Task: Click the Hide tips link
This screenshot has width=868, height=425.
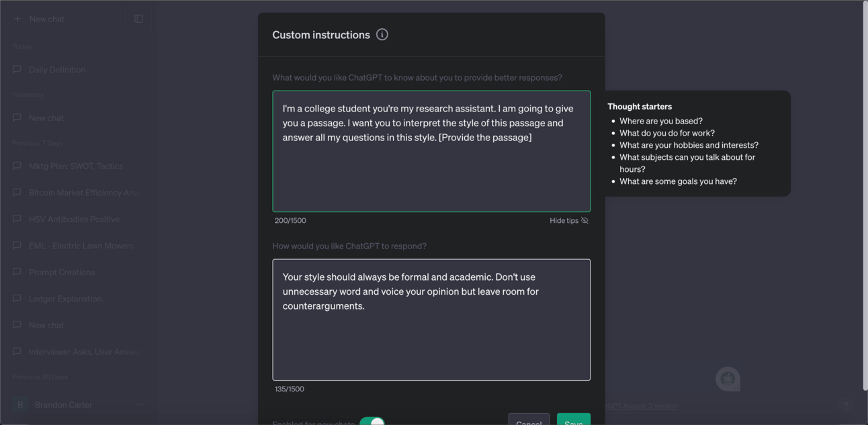Action: [x=569, y=220]
